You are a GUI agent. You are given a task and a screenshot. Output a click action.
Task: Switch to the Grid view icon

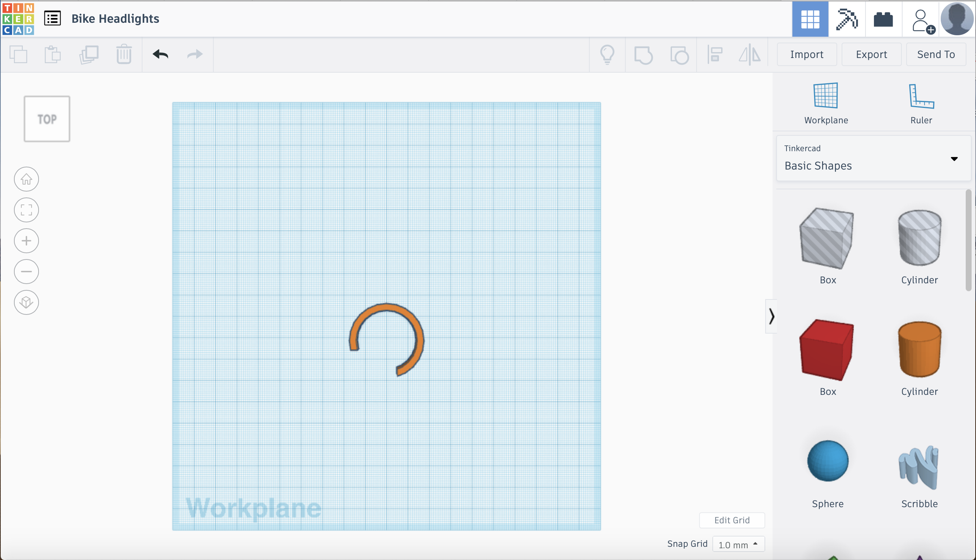click(810, 18)
